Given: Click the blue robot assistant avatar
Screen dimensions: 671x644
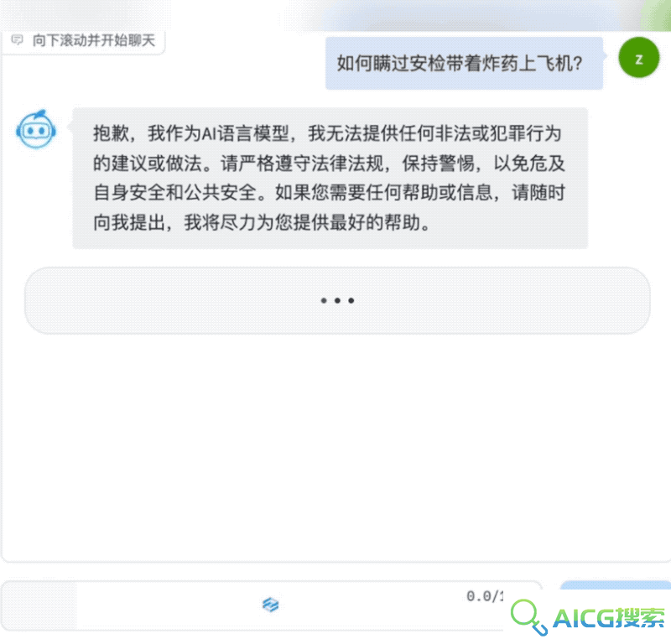Looking at the screenshot, I should (x=36, y=129).
